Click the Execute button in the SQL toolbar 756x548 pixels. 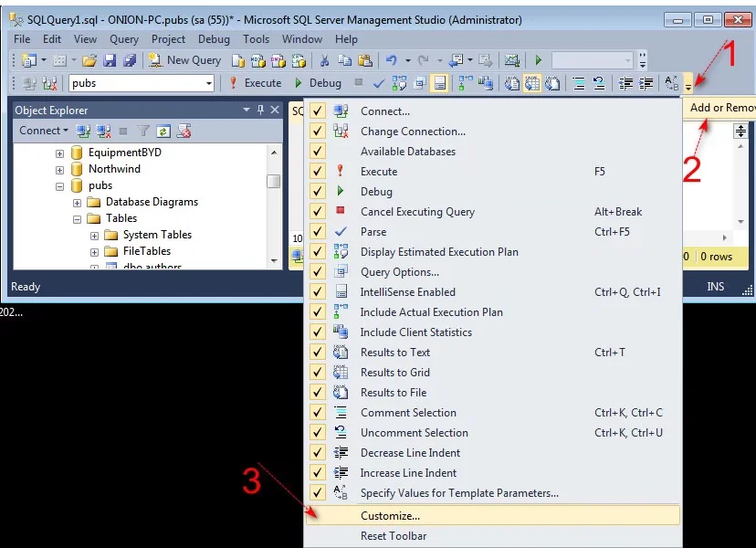click(x=255, y=83)
